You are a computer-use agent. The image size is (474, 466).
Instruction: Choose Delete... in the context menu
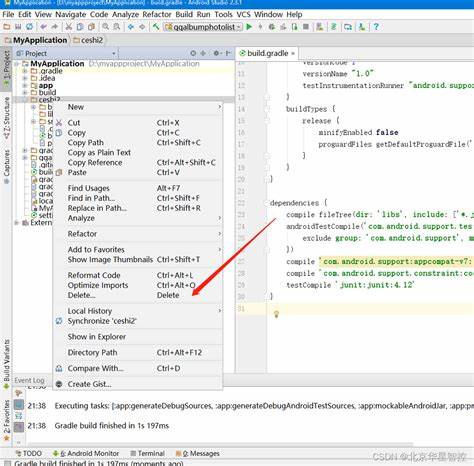[138, 295]
